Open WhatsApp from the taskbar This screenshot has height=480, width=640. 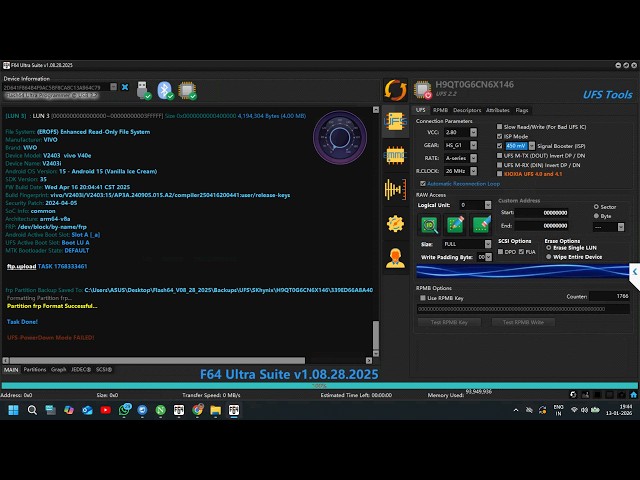(124, 410)
